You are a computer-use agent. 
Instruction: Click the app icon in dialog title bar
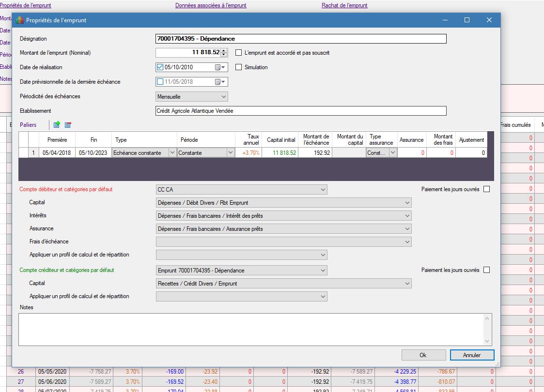point(20,20)
